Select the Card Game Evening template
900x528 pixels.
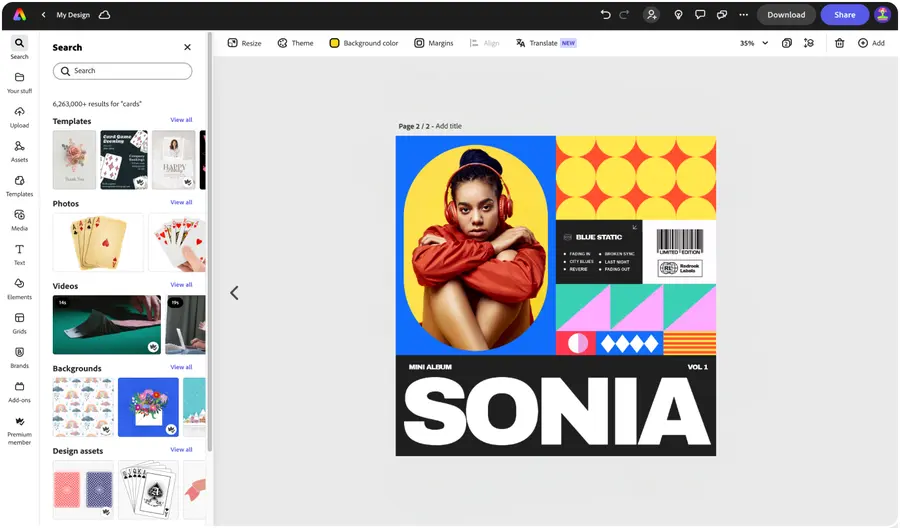(x=124, y=160)
